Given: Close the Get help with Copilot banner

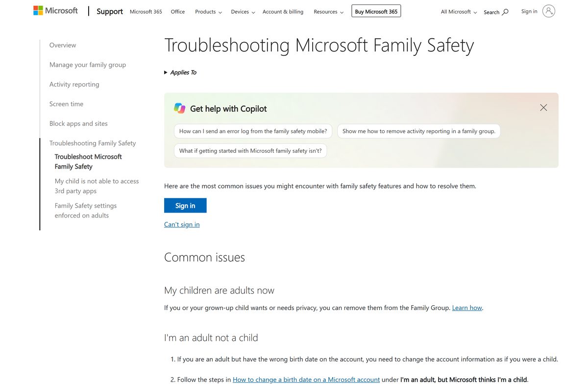Looking at the screenshot, I should point(543,107).
